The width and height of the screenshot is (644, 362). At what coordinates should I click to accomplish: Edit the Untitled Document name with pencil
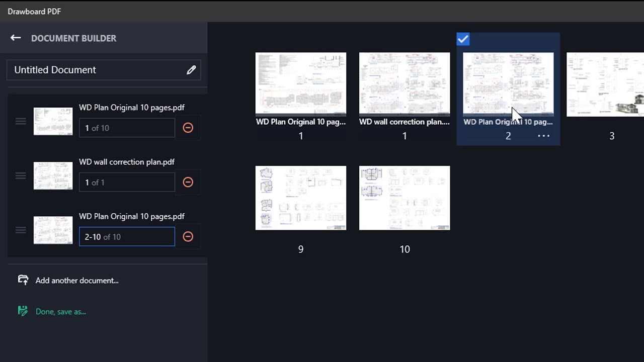[191, 70]
